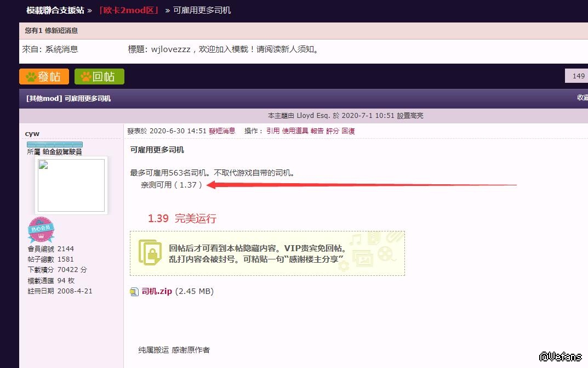
Task: Click the Lloyd Esq. highlight notice line
Action: [345, 116]
